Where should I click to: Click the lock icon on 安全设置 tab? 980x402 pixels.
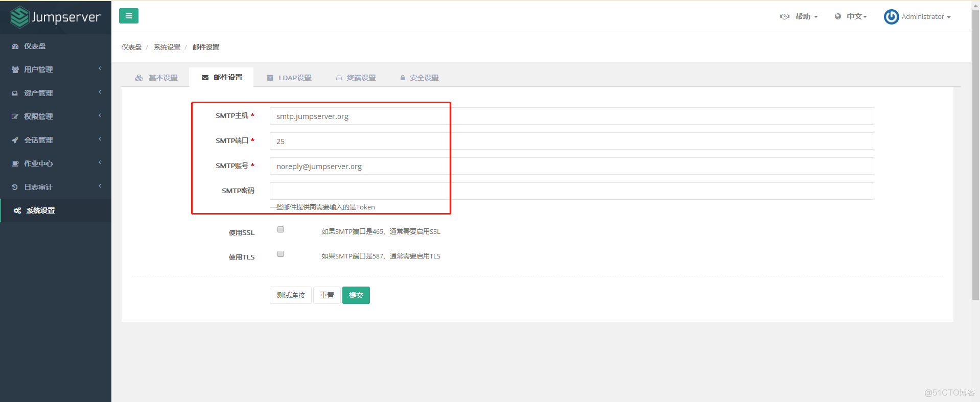click(403, 78)
